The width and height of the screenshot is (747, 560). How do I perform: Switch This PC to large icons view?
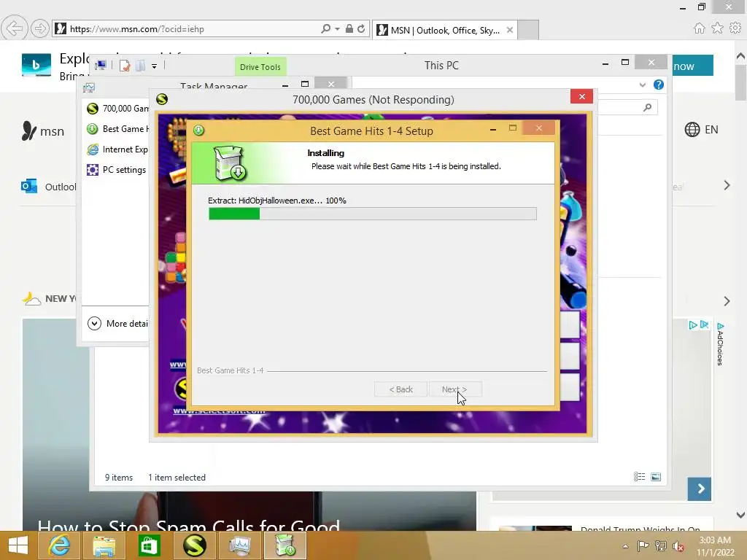tap(656, 477)
